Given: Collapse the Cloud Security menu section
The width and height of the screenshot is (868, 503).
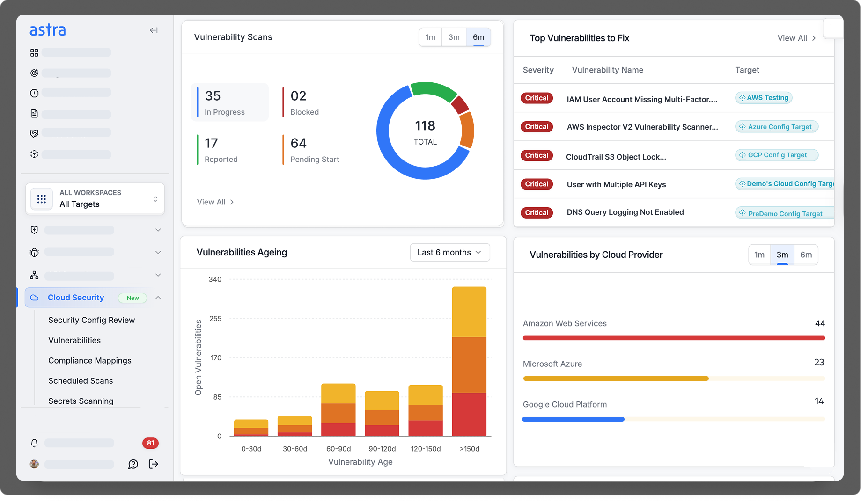Looking at the screenshot, I should point(158,298).
